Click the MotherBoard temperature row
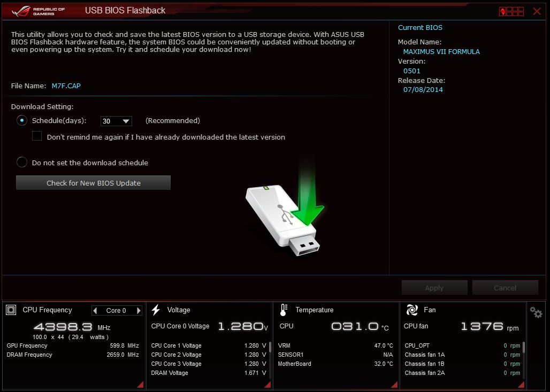The width and height of the screenshot is (550, 392). [x=335, y=364]
